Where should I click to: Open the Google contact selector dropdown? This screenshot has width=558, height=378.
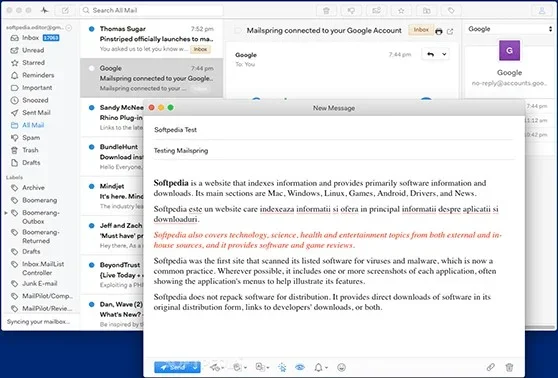510,29
